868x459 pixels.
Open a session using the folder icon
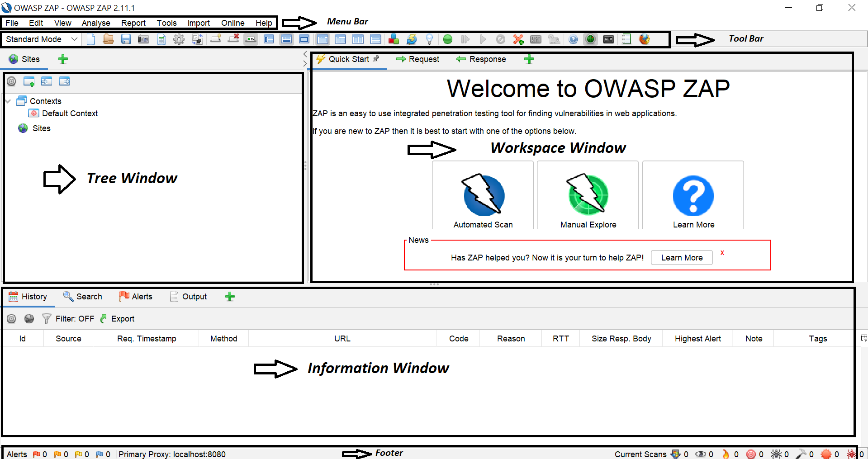[108, 39]
